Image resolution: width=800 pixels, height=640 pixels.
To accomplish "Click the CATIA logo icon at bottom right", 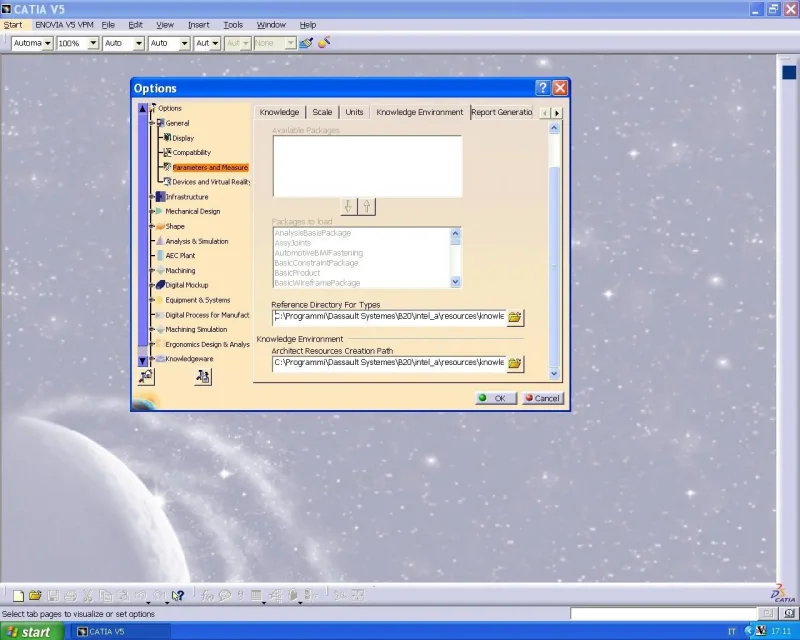I will 783,594.
